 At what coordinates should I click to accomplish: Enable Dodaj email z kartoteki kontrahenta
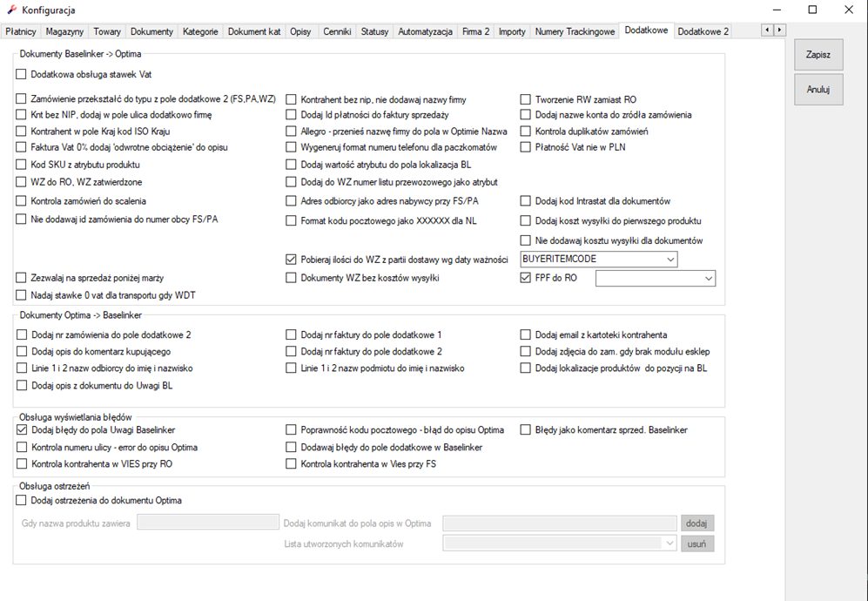525,334
